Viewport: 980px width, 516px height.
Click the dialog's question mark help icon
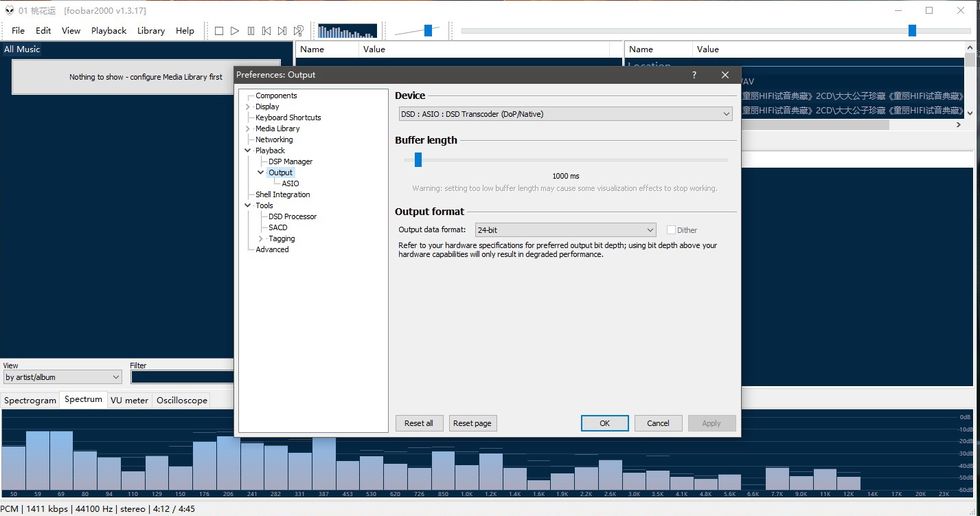click(694, 75)
